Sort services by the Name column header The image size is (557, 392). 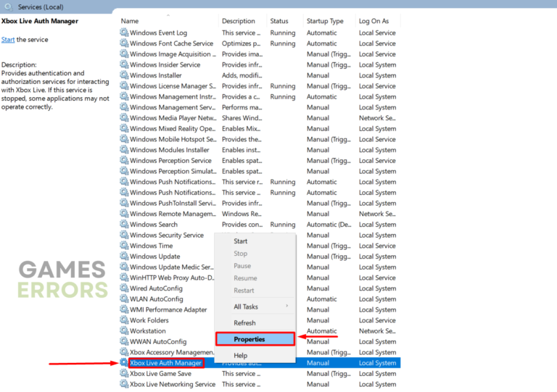pos(130,21)
